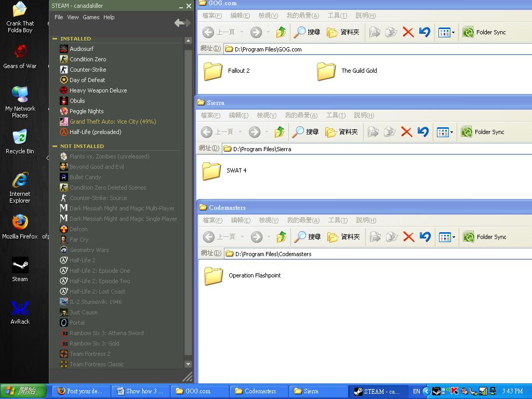Open Back history dropdown in Sierra window
The width and height of the screenshot is (532, 399).
pos(240,132)
